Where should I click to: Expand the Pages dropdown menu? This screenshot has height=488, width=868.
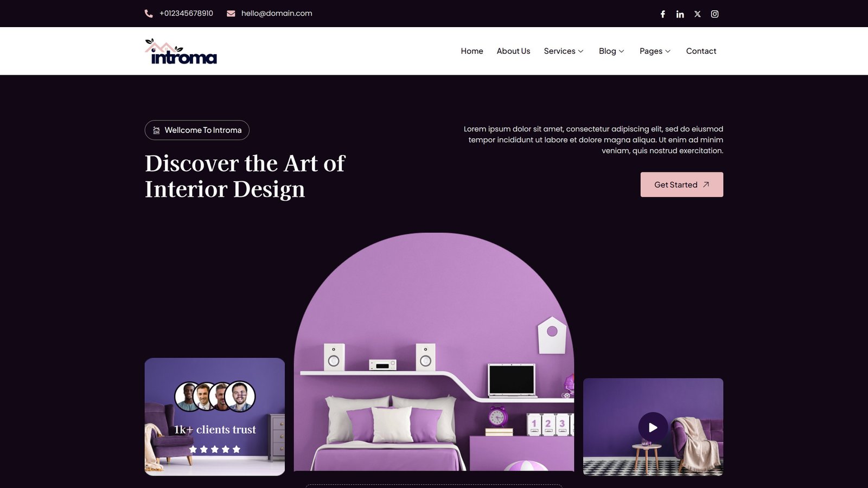tap(655, 51)
